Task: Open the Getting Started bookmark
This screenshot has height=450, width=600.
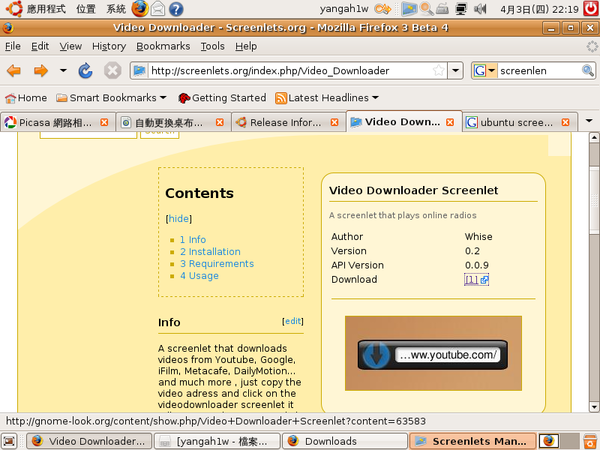Action: point(222,98)
